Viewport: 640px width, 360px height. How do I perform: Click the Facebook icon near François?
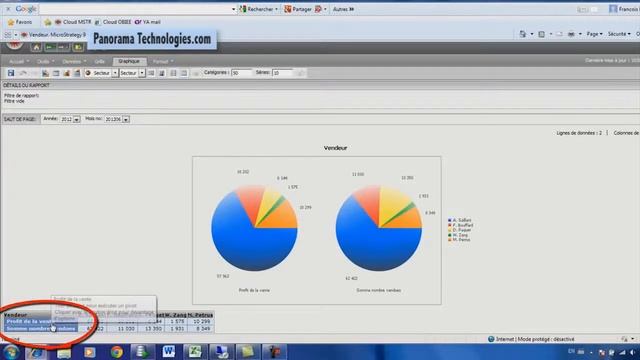(613, 9)
